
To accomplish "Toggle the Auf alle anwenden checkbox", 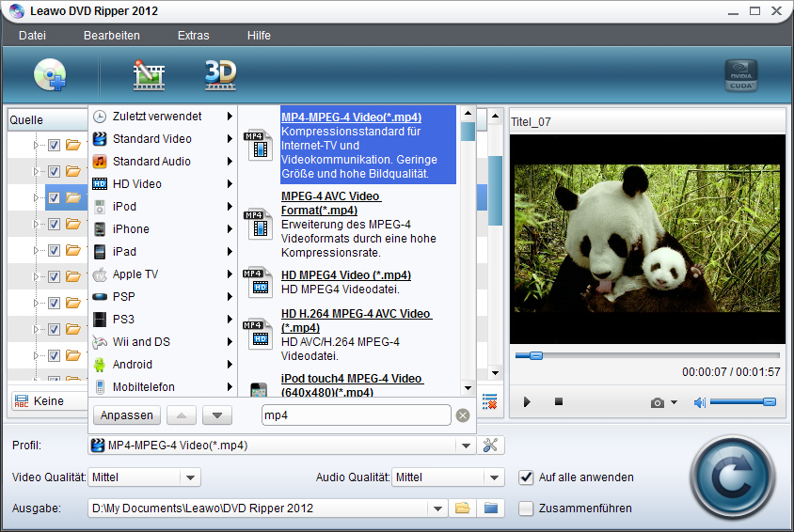I will point(526,477).
